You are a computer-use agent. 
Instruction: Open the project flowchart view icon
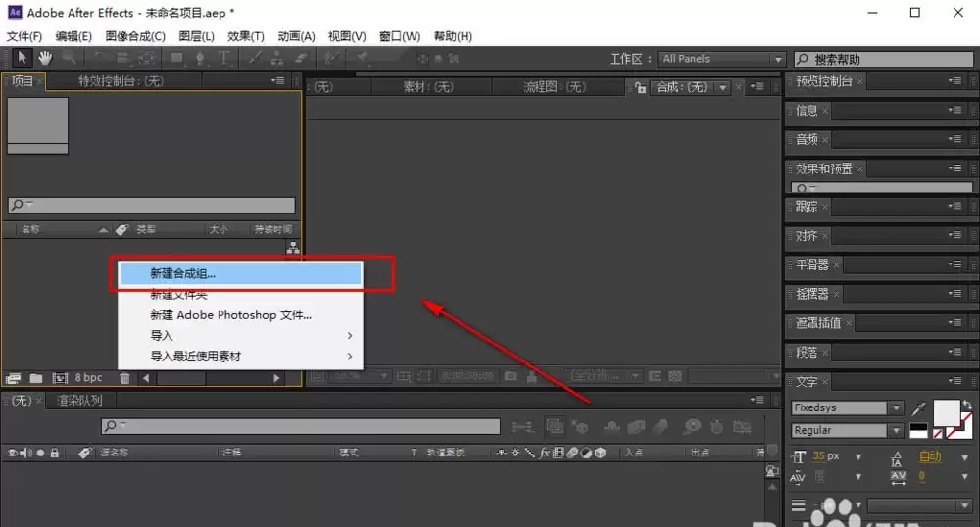pyautogui.click(x=292, y=248)
